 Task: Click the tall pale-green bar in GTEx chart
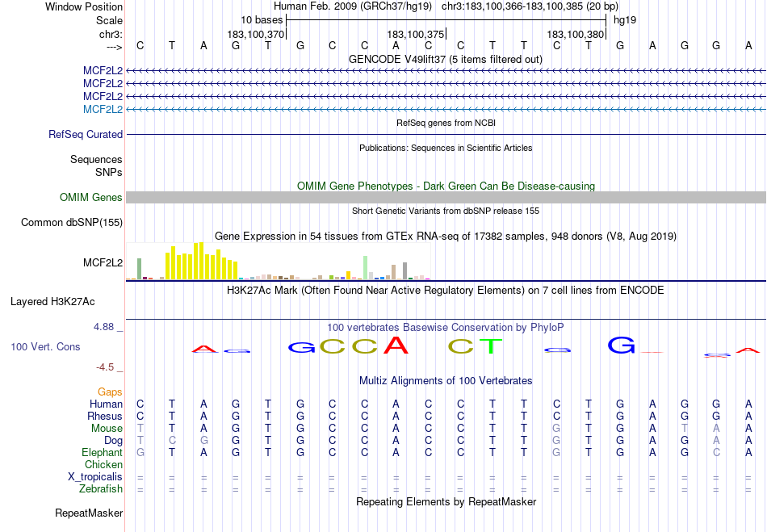(365, 267)
